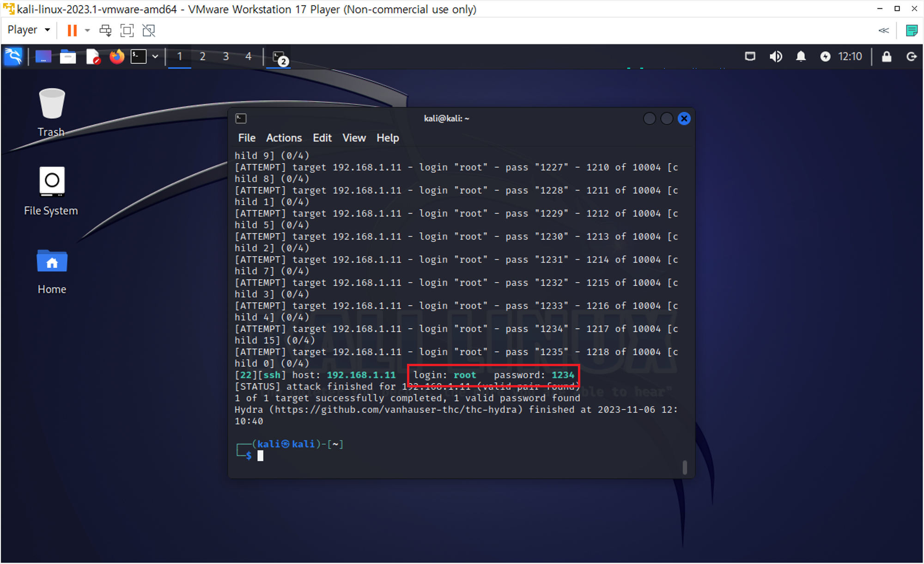The image size is (924, 564).
Task: Click Send Ctrl+Alt+Del icon
Action: 105,31
